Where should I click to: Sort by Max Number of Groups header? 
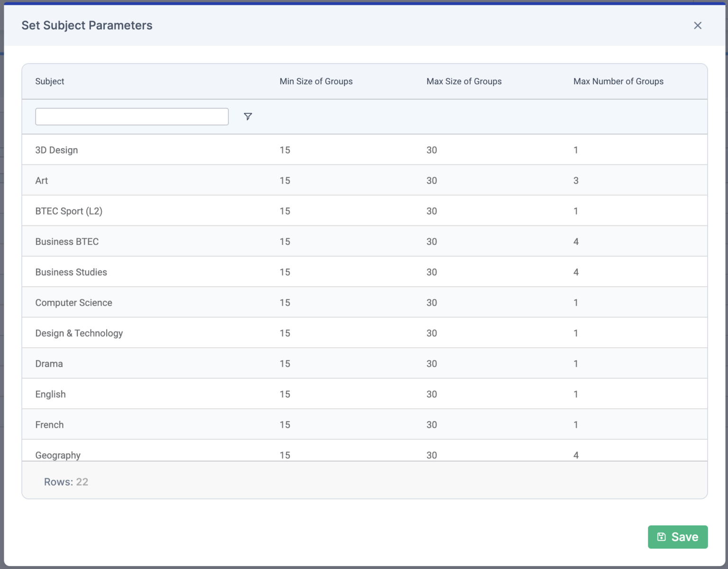pos(618,81)
